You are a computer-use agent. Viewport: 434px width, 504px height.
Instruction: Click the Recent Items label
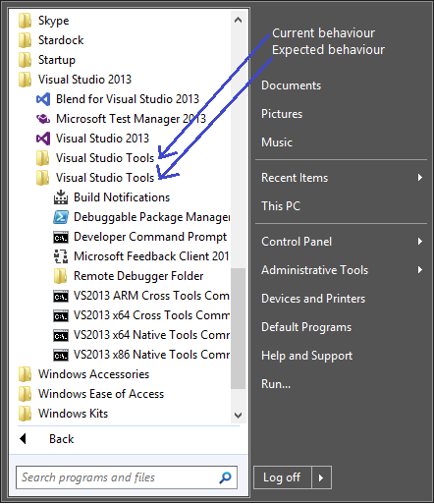(295, 178)
